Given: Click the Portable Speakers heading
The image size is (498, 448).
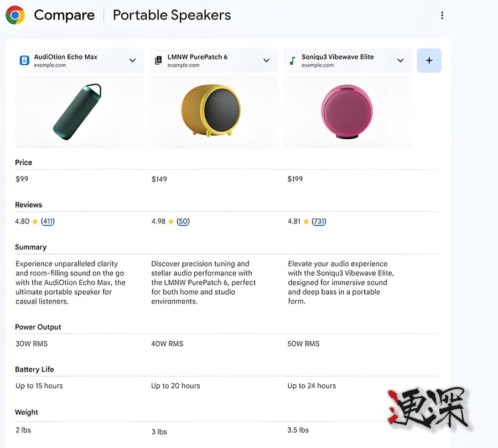Looking at the screenshot, I should pos(172,15).
